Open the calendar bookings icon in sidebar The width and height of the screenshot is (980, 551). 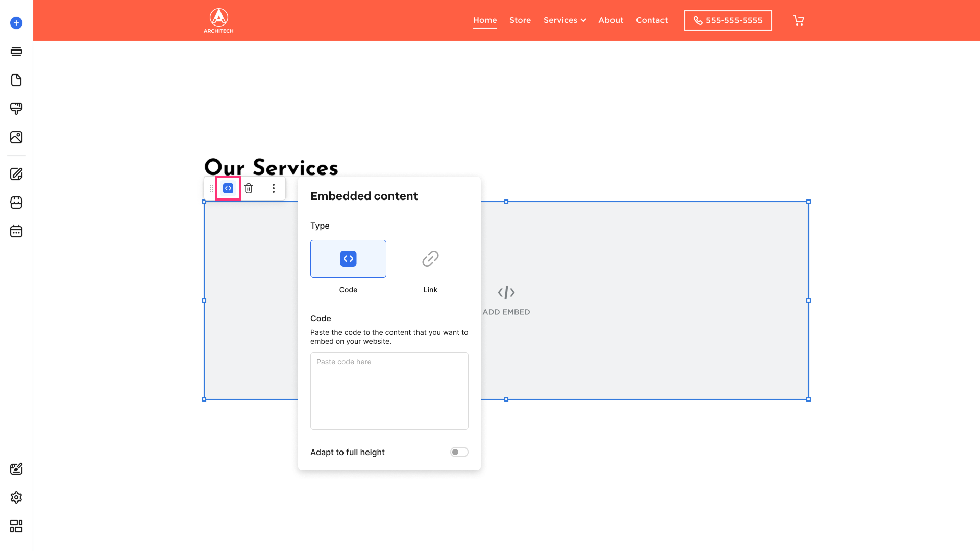pos(16,231)
